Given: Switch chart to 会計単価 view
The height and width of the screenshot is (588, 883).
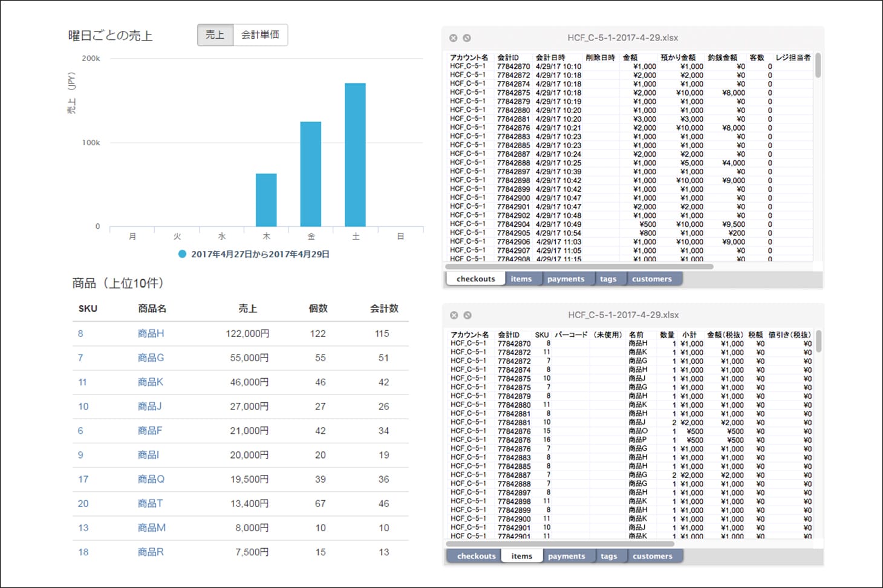Looking at the screenshot, I should pyautogui.click(x=260, y=35).
